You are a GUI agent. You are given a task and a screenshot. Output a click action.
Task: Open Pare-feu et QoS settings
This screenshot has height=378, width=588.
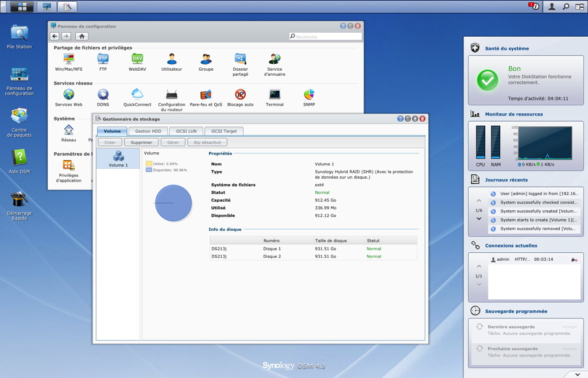tap(206, 98)
